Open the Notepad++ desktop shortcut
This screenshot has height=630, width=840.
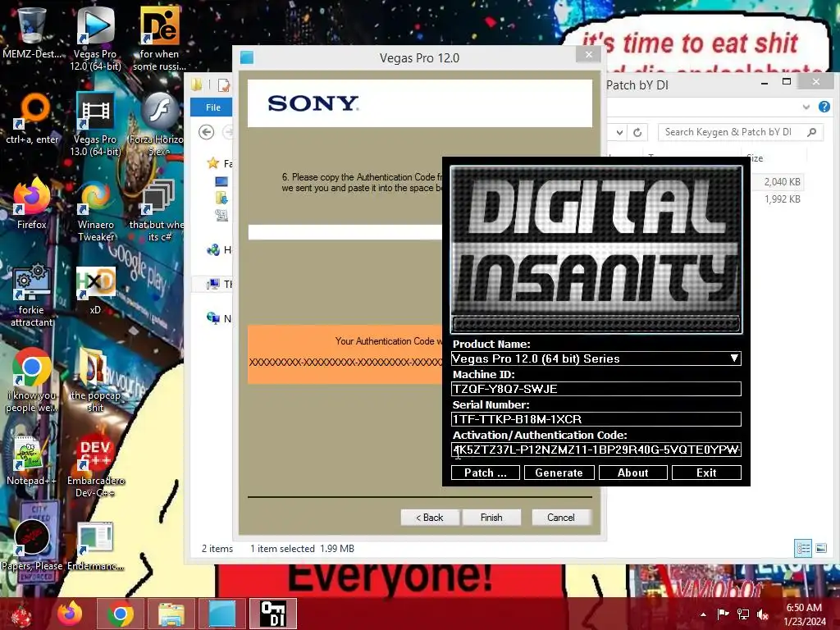(30, 459)
